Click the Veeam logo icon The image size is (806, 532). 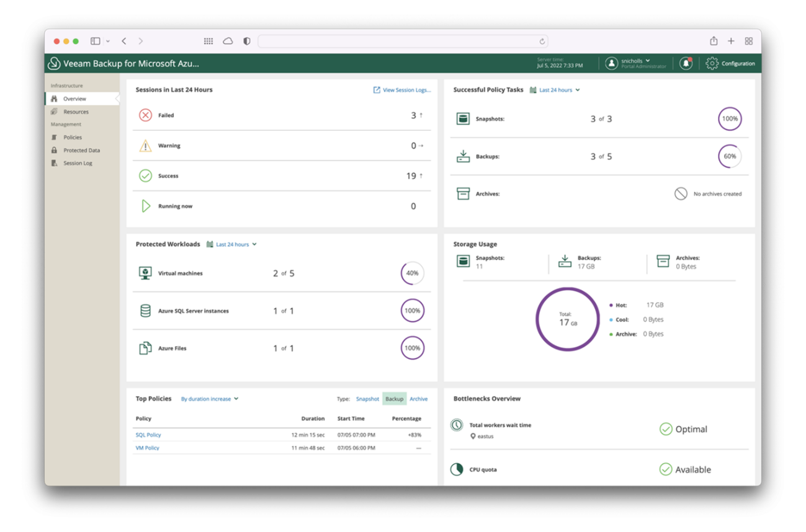coord(54,63)
